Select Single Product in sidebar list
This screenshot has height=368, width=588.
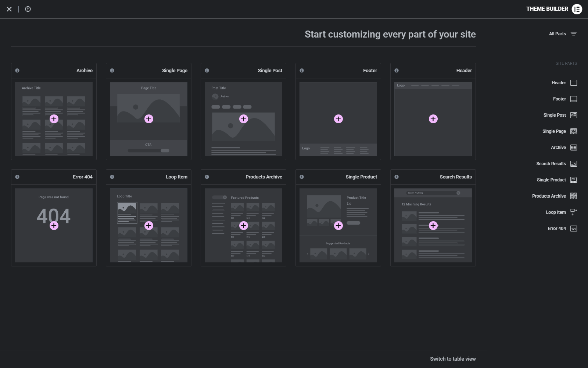click(x=557, y=180)
